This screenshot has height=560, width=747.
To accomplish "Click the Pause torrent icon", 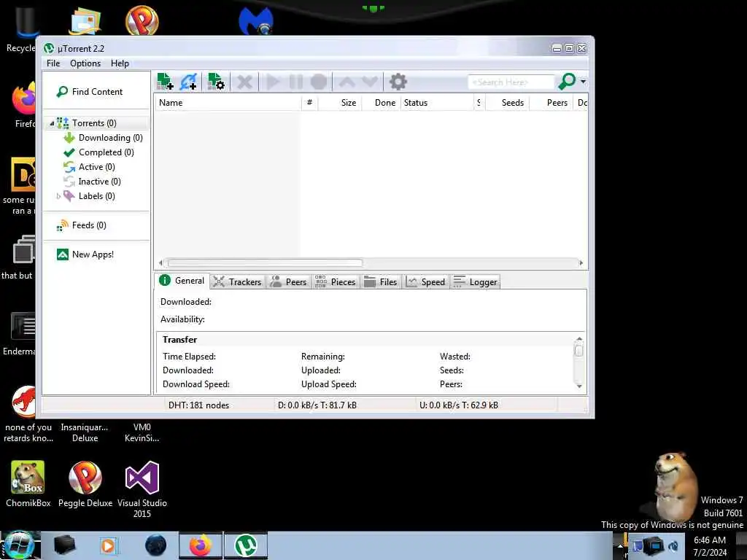I will tap(296, 82).
